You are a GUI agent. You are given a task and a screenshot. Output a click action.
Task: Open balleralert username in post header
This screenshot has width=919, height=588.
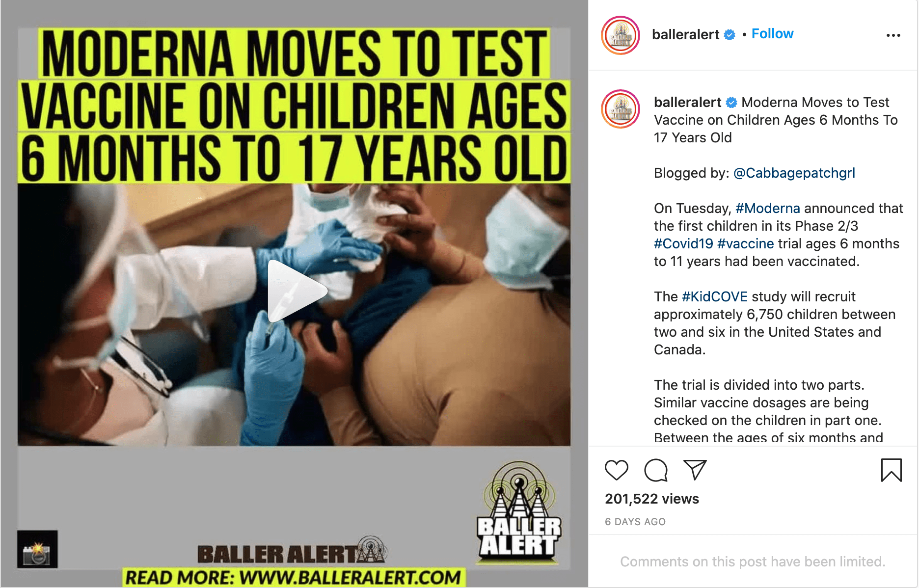[x=685, y=34]
